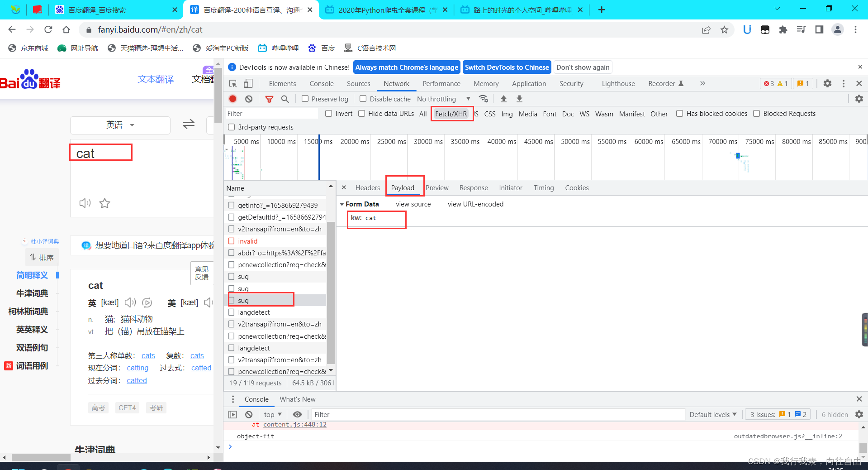Open Default levels dropdown
This screenshot has width=868, height=470.
(713, 414)
